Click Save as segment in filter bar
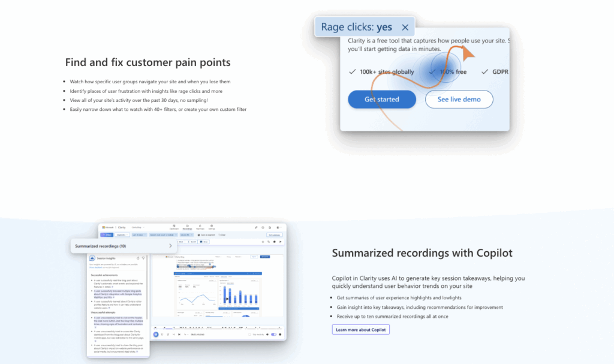Image resolution: width=614 pixels, height=364 pixels. click(206, 234)
